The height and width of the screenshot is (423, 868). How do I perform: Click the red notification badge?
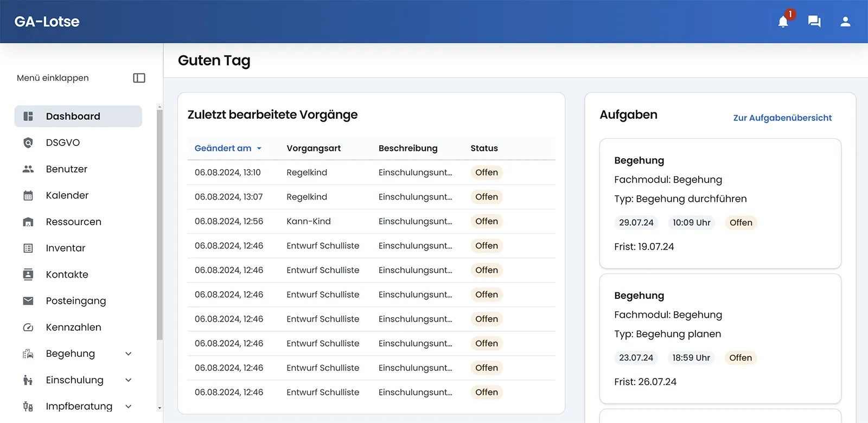point(790,14)
